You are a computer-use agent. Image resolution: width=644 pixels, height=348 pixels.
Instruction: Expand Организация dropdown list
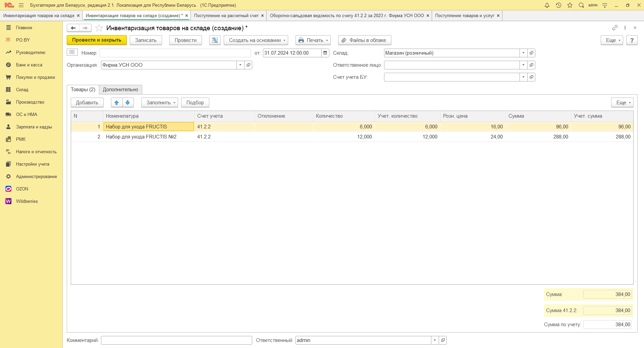240,65
